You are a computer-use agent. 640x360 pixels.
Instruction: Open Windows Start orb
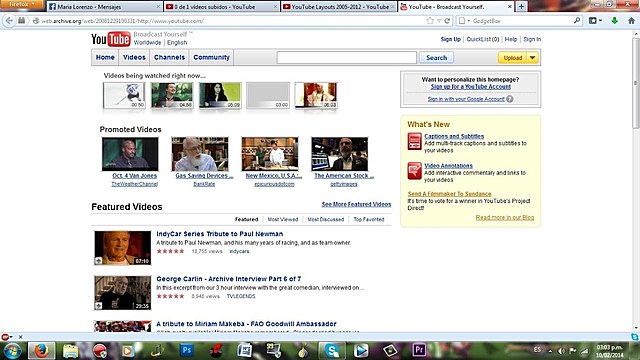click(12, 351)
